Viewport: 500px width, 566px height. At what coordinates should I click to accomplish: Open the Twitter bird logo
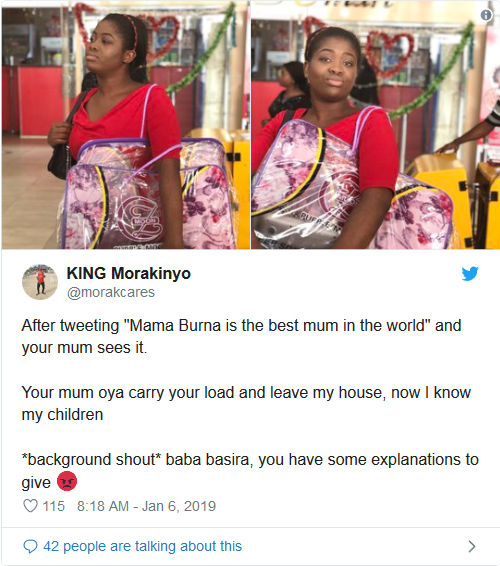[x=470, y=274]
